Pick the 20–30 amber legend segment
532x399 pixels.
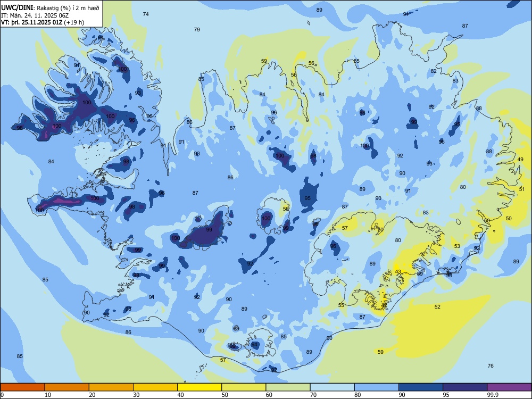[111, 387]
